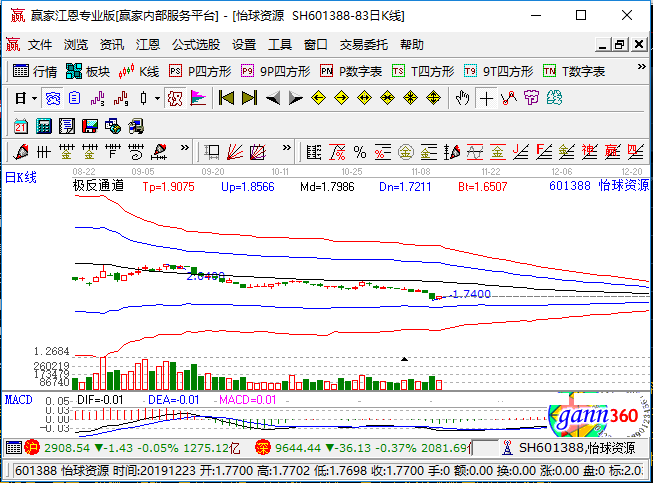Open T数字表 tool
653x483 pixels.
click(x=574, y=72)
